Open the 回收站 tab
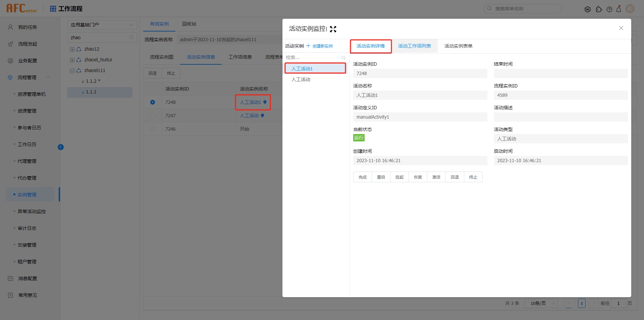The image size is (644, 320). (x=189, y=24)
